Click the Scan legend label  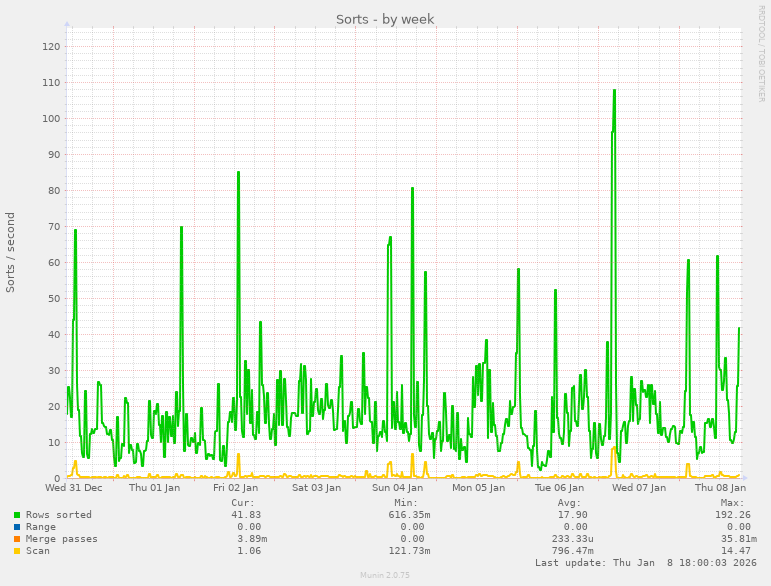coord(37,551)
